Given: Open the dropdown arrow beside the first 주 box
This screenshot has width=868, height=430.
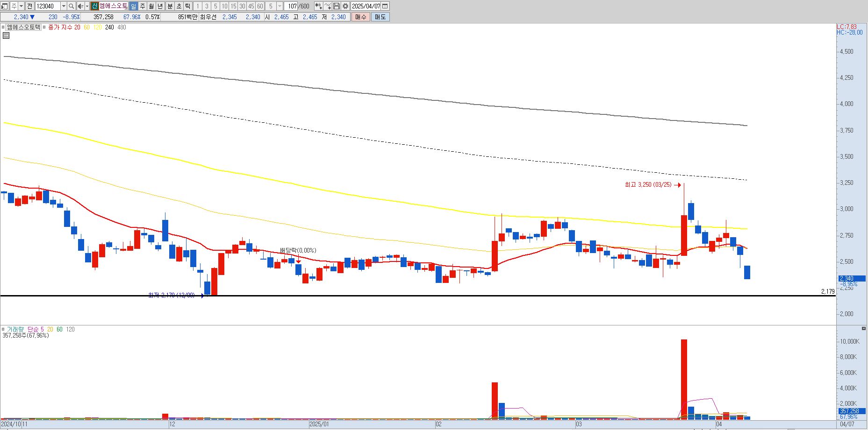Looking at the screenshot, I should (x=21, y=6).
